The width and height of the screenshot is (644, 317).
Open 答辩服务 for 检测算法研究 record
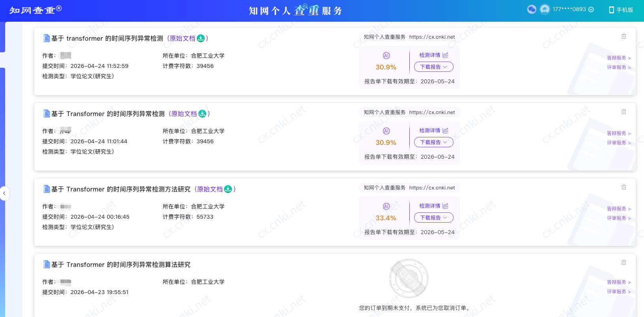619,282
